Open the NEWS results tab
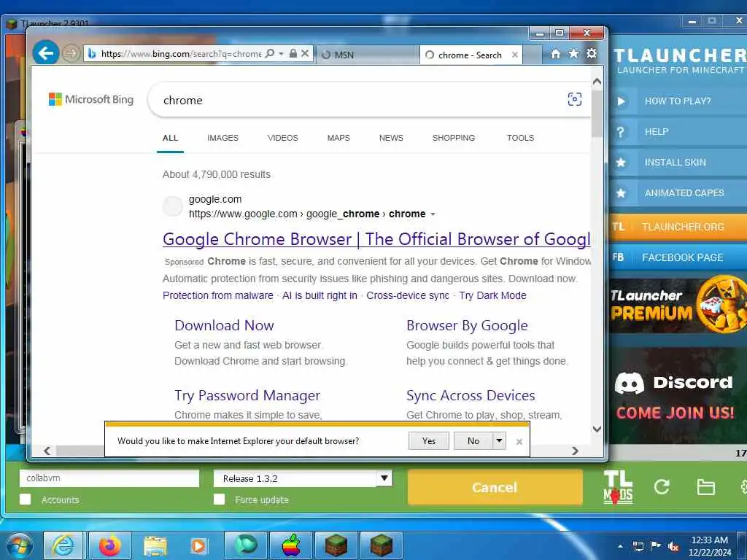Viewport: 747px width, 560px height. tap(391, 138)
